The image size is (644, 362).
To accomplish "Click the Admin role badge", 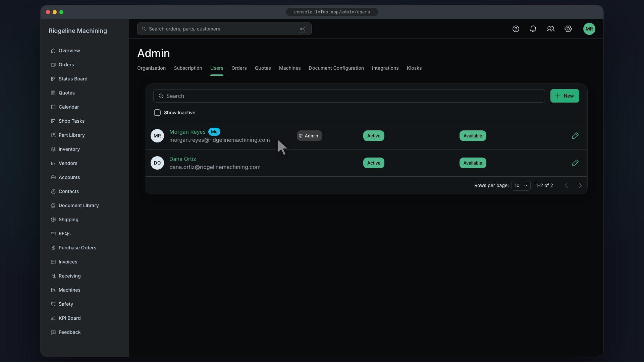I will (309, 136).
